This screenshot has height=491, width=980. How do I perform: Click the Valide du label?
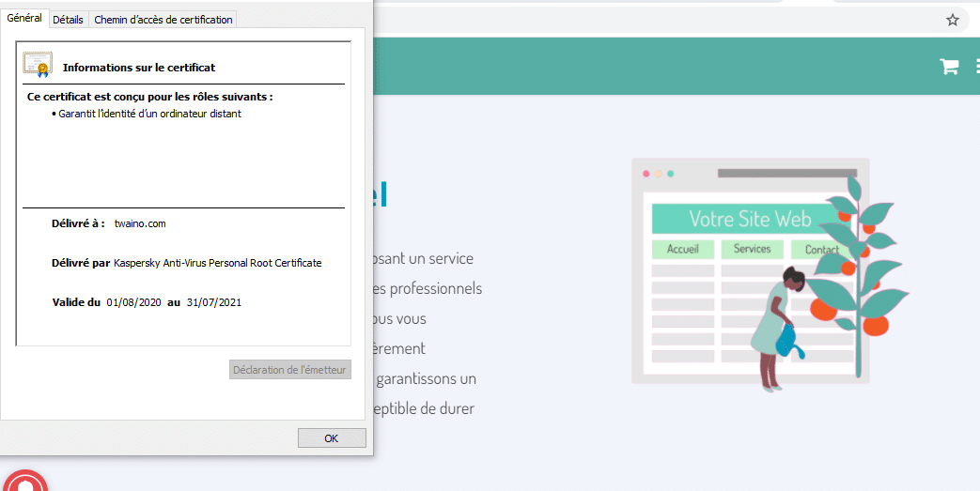coord(76,302)
